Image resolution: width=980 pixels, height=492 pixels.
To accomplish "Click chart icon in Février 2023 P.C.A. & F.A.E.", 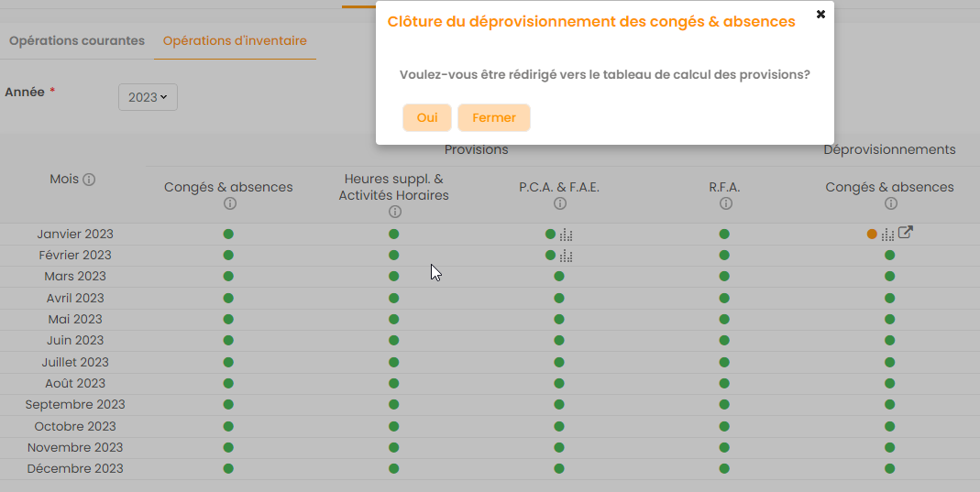I will click(567, 256).
